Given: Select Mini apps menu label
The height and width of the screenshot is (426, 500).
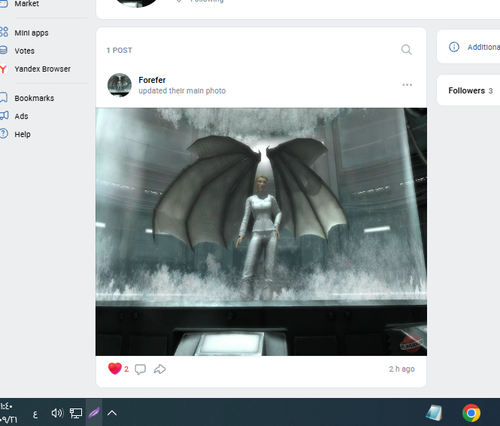Looking at the screenshot, I should [x=31, y=33].
